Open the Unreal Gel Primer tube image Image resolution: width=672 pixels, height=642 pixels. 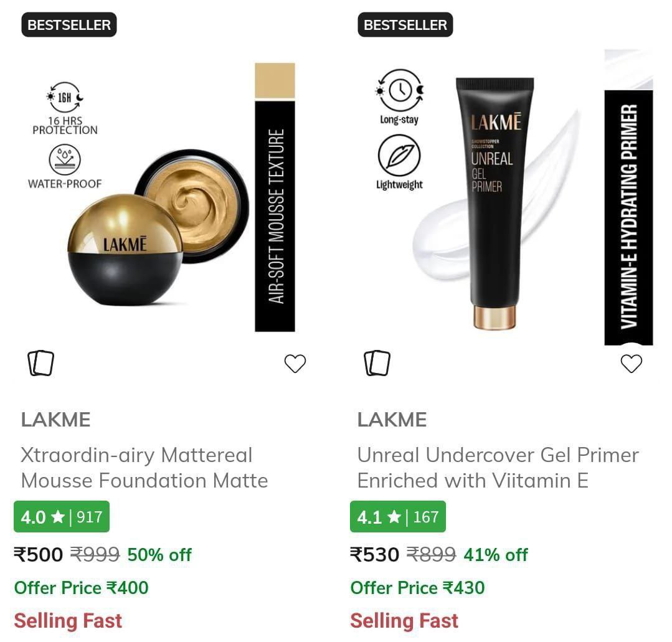495,204
